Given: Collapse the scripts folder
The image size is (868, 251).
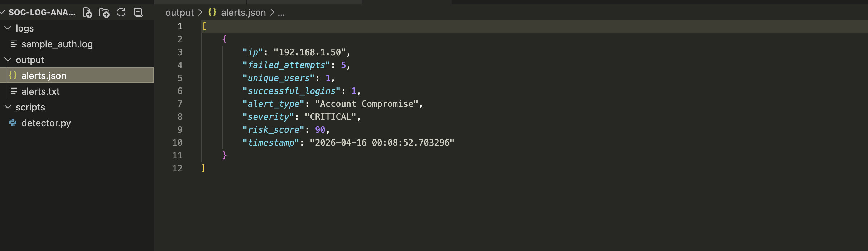Looking at the screenshot, I should point(8,107).
